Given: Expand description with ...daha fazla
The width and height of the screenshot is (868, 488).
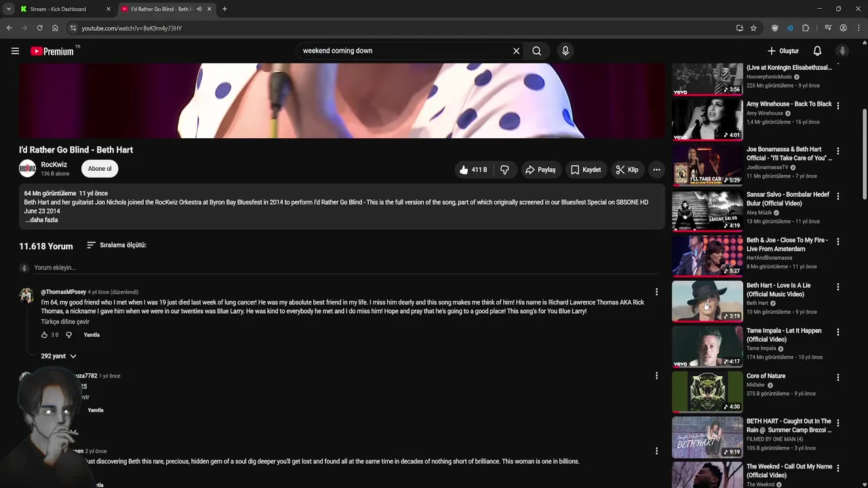Looking at the screenshot, I should pos(41,220).
